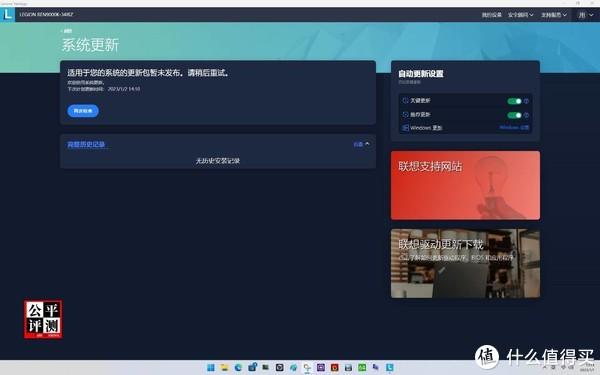Click the info icon beside 关键更新 toggle

[x=526, y=101]
